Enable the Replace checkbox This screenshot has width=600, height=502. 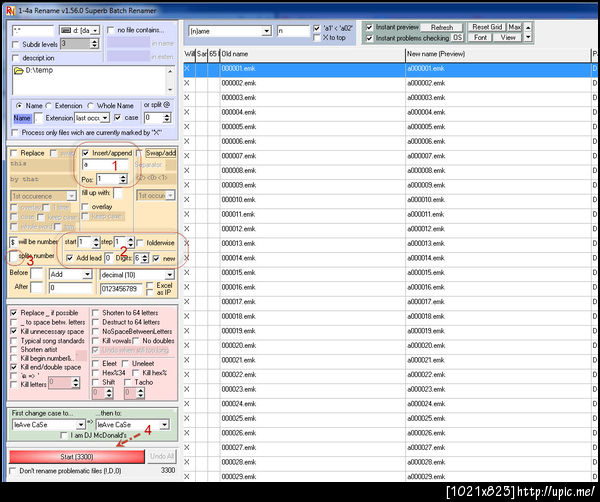14,153
